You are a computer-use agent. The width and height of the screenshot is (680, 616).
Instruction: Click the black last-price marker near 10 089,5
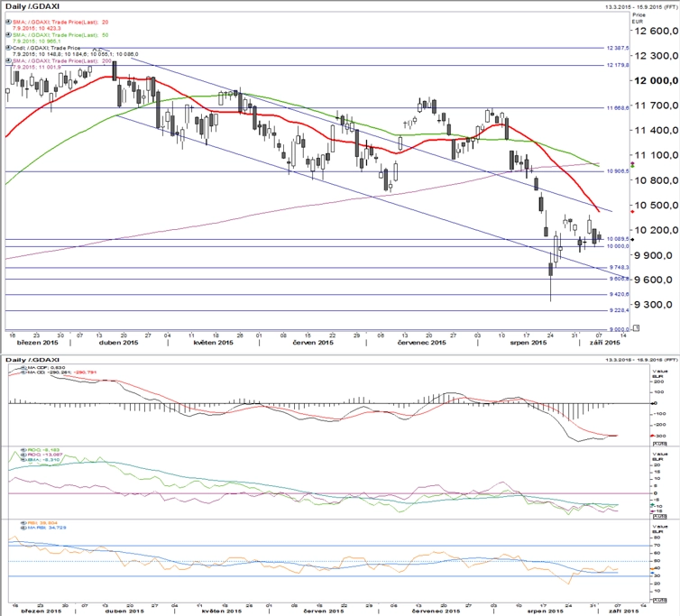(632, 240)
